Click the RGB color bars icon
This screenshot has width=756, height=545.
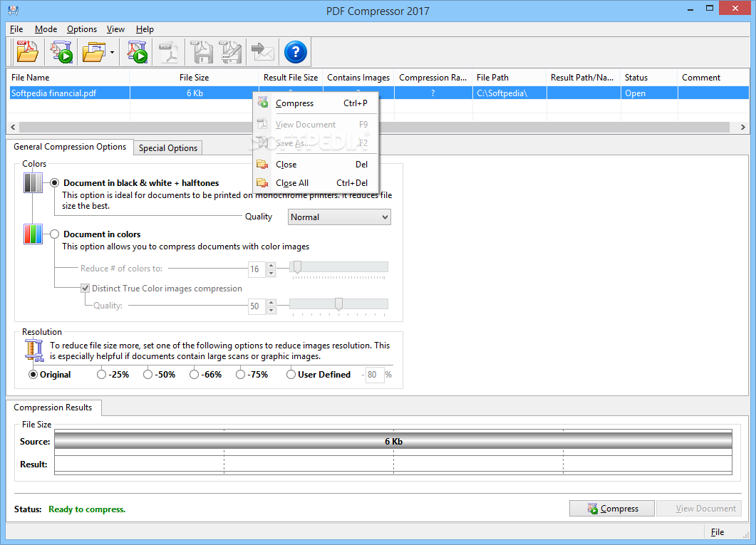click(x=33, y=234)
